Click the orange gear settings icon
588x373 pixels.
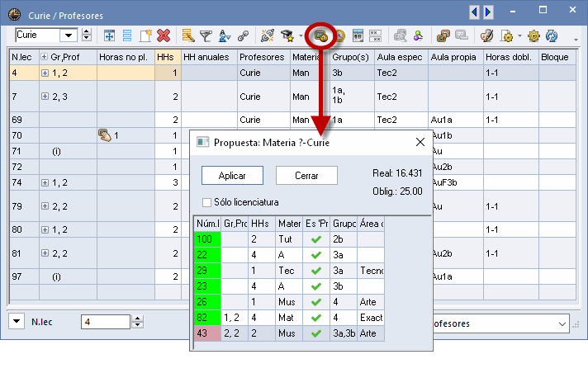[533, 35]
